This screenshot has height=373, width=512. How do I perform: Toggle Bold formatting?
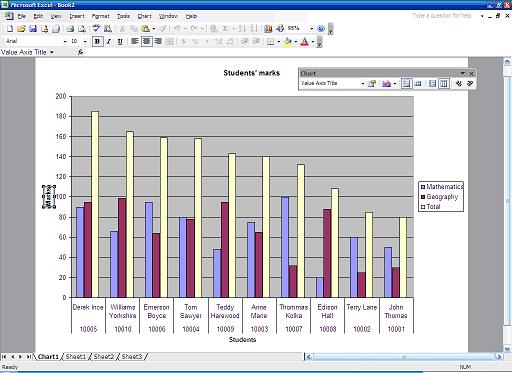pyautogui.click(x=97, y=41)
